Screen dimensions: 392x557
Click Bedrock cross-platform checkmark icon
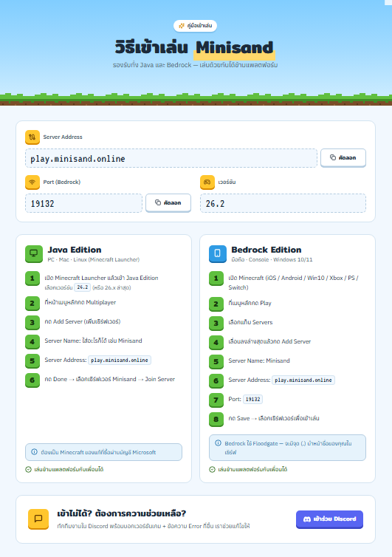pos(213,470)
